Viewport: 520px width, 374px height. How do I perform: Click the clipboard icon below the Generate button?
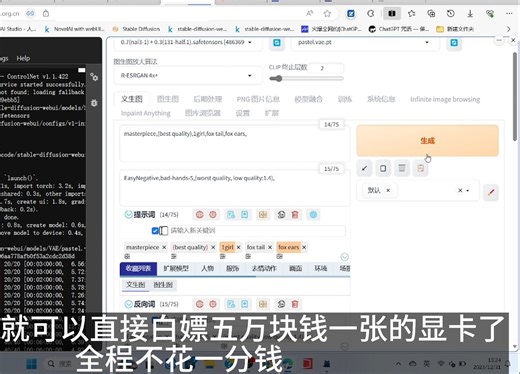[x=420, y=168]
